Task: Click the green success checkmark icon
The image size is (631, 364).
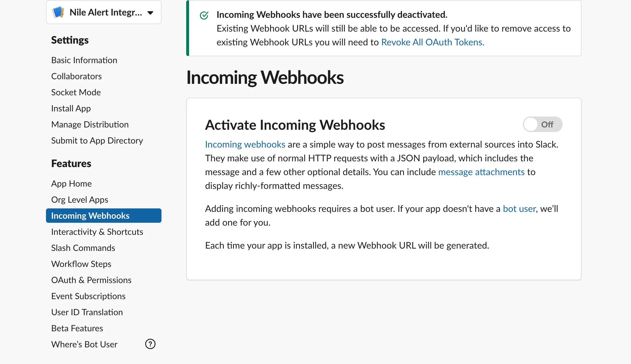Action: [x=204, y=15]
